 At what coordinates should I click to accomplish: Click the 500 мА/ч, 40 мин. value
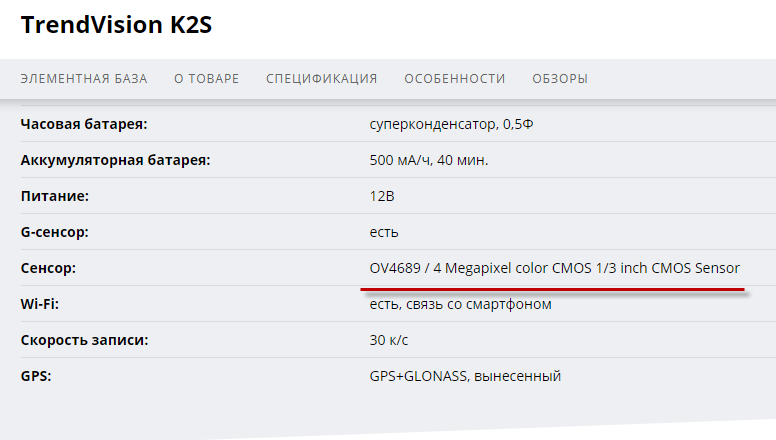coord(429,160)
